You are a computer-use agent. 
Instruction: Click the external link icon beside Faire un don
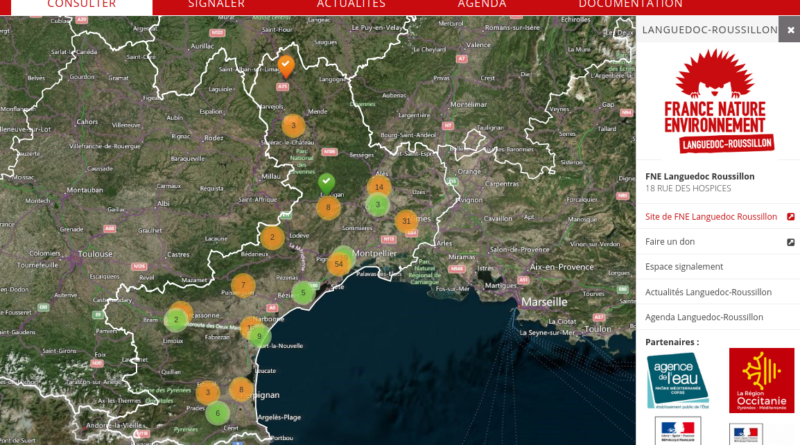tap(790, 242)
